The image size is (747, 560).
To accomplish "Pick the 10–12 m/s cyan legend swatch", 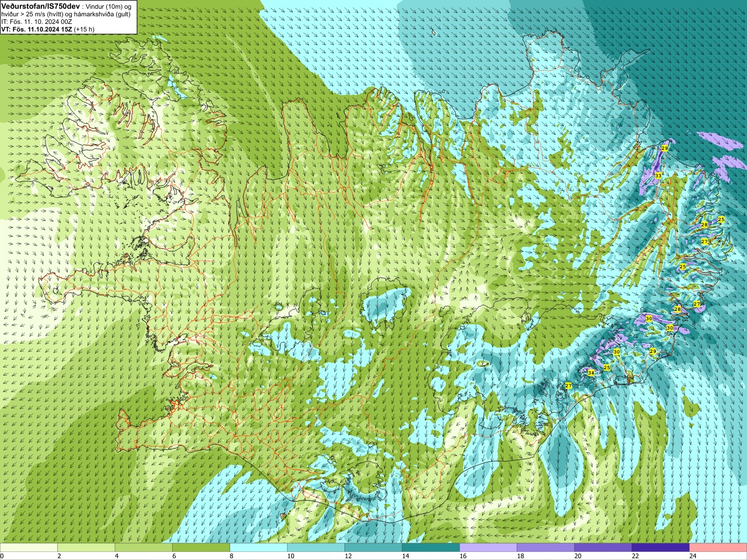I will tap(316, 548).
